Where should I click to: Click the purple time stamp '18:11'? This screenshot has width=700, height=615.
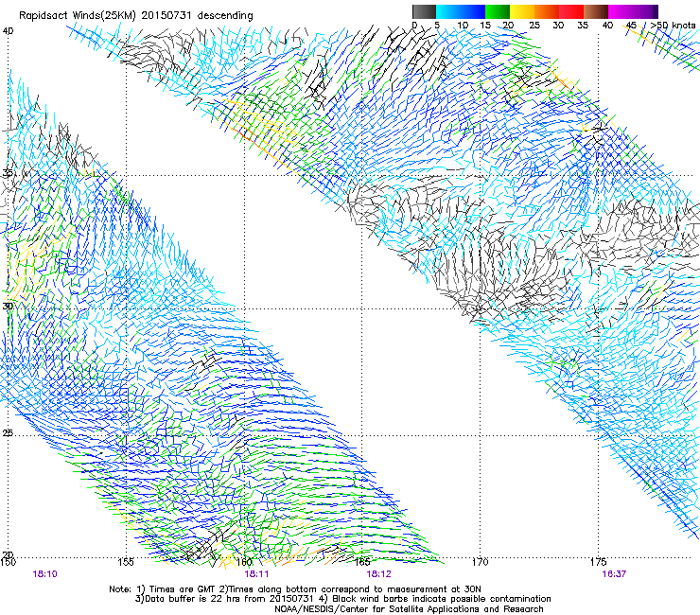(x=256, y=574)
